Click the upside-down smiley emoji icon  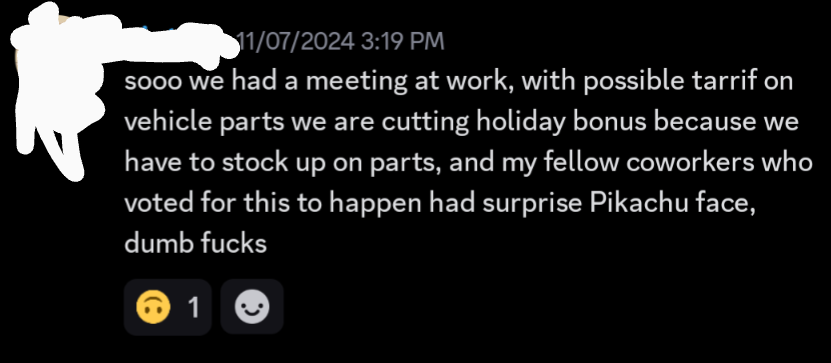coord(153,307)
